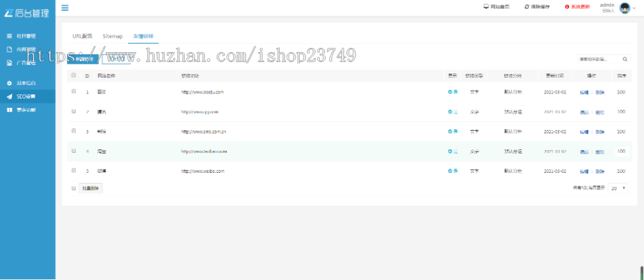This screenshot has height=280, width=644.
Task: Switch to the URL配置 tab
Action: point(82,36)
